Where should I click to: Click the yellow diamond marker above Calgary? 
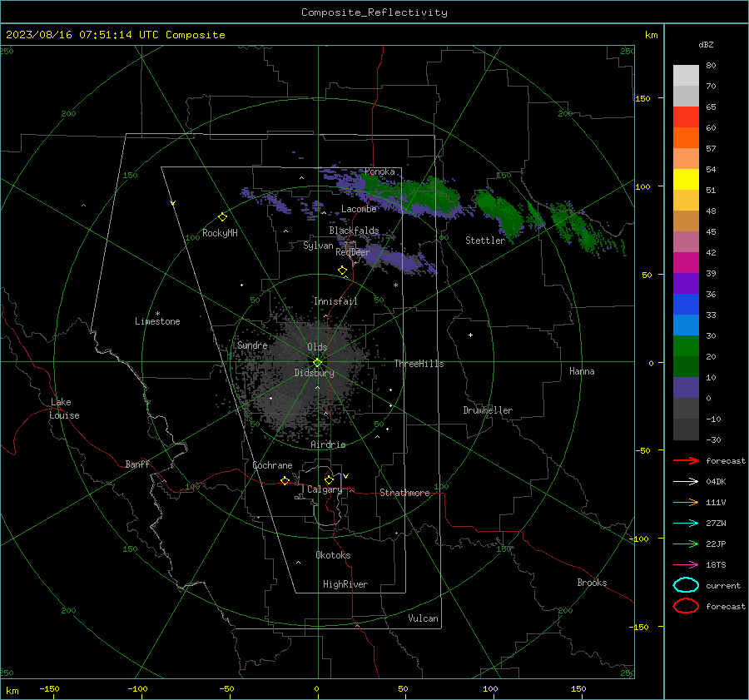[329, 479]
